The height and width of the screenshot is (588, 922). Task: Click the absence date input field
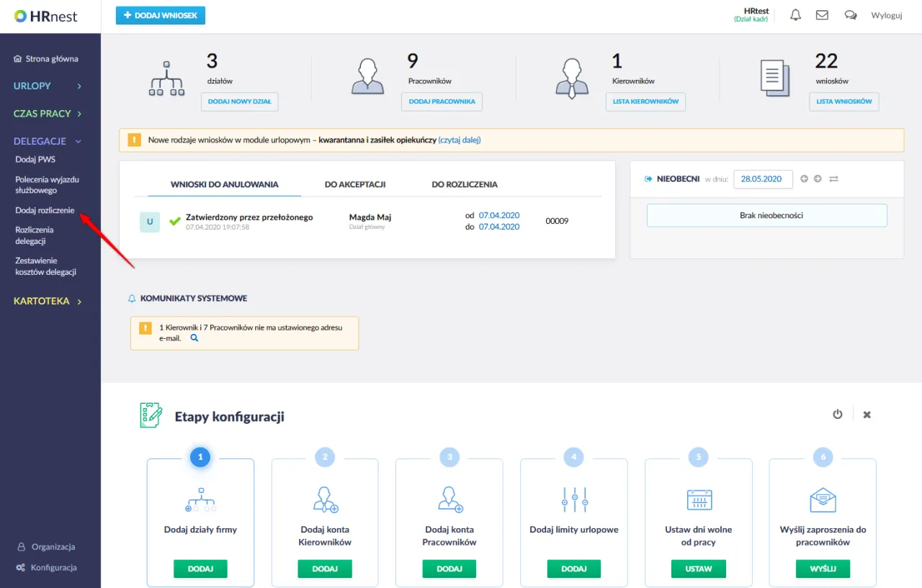coord(762,179)
